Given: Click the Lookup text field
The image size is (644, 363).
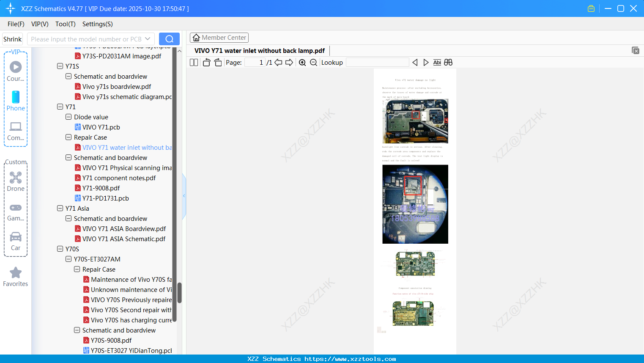Looking at the screenshot, I should (x=378, y=63).
